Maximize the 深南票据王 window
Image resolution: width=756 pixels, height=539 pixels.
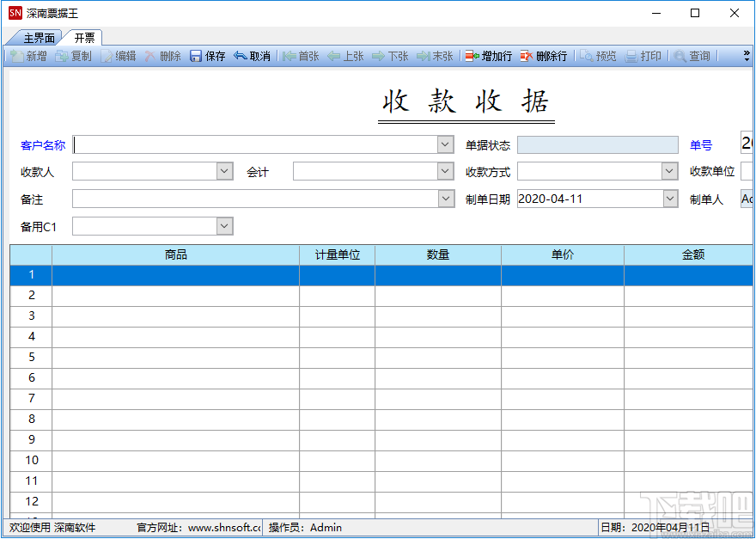click(x=695, y=13)
